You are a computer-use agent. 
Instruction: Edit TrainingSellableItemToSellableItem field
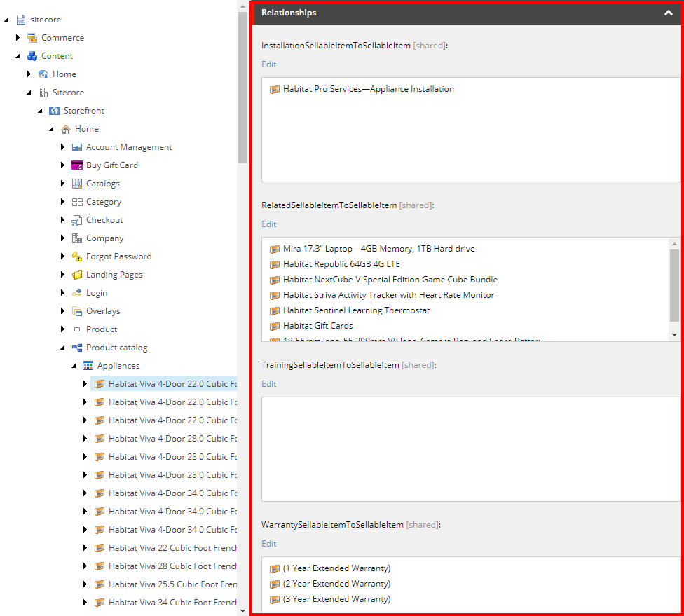pyautogui.click(x=268, y=384)
